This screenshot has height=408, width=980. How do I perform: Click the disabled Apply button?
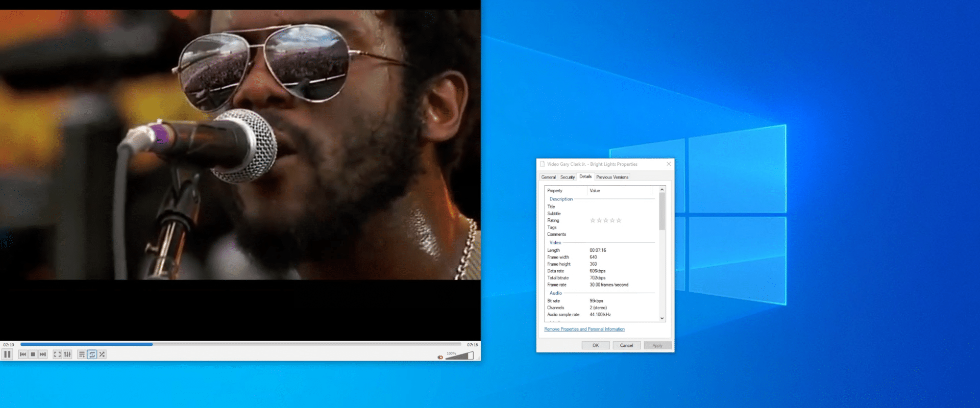[x=657, y=345]
